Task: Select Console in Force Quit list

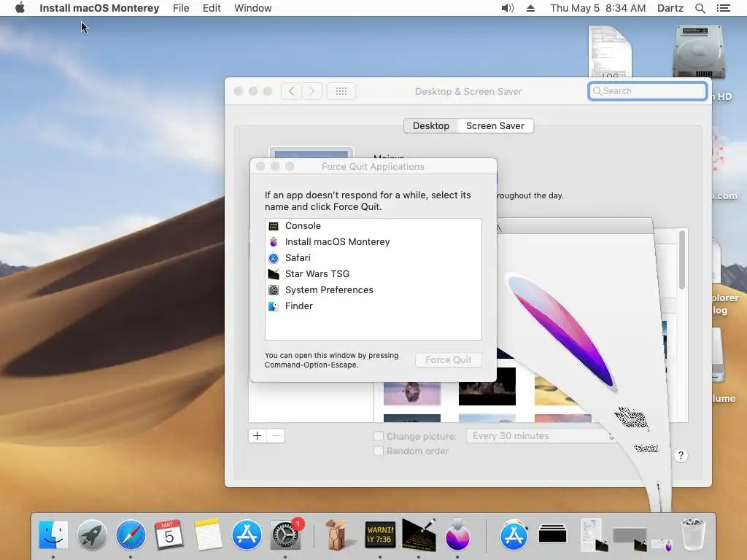Action: [373, 226]
